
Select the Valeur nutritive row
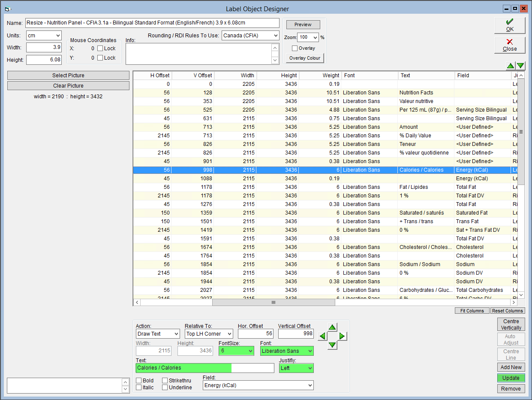coord(325,101)
